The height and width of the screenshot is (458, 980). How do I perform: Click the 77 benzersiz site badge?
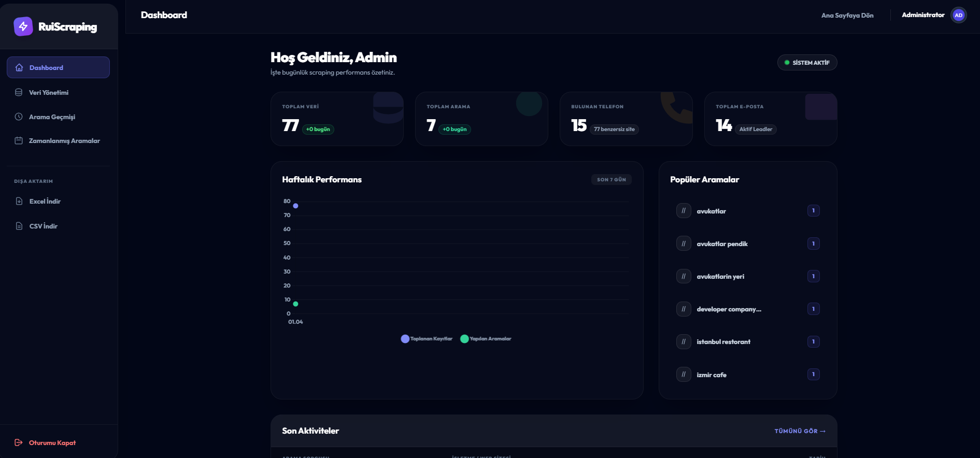point(614,129)
